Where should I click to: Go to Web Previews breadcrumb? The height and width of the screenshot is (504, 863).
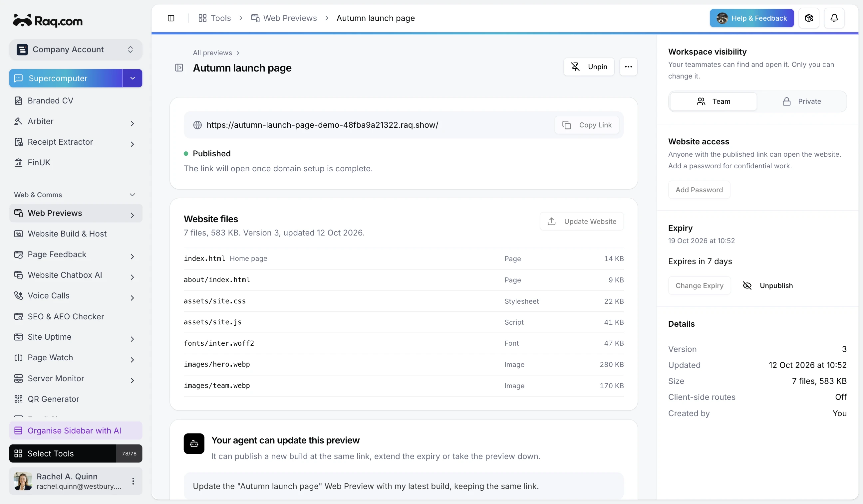tap(284, 18)
